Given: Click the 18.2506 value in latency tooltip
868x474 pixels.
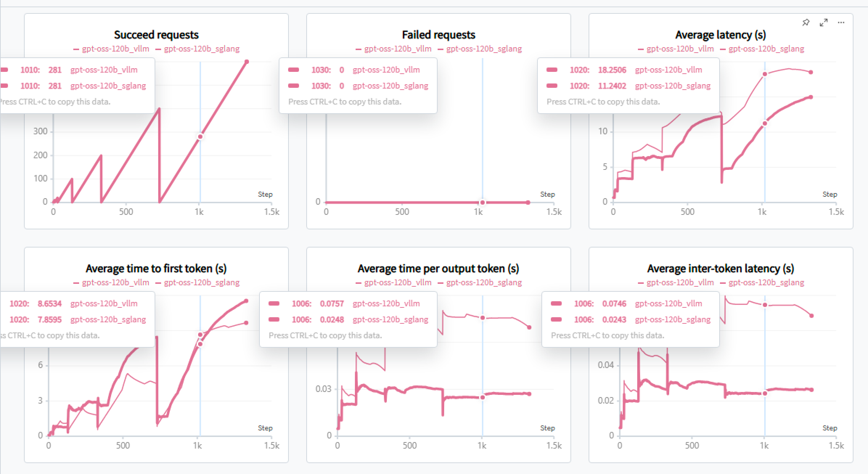Looking at the screenshot, I should 612,70.
